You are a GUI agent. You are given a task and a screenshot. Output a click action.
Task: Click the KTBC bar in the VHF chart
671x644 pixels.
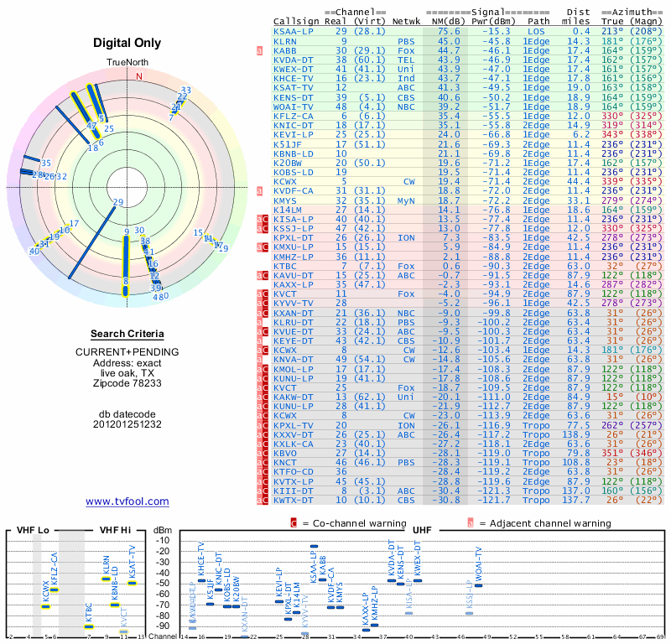pos(89,627)
